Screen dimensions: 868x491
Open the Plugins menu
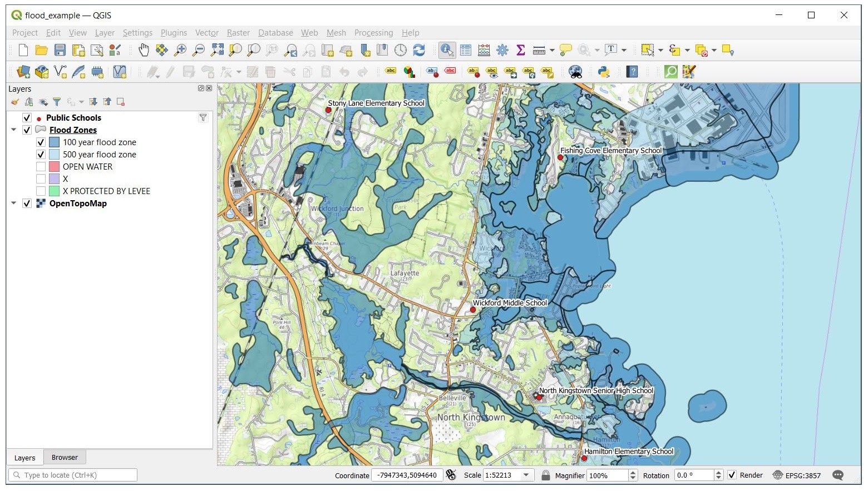[174, 33]
